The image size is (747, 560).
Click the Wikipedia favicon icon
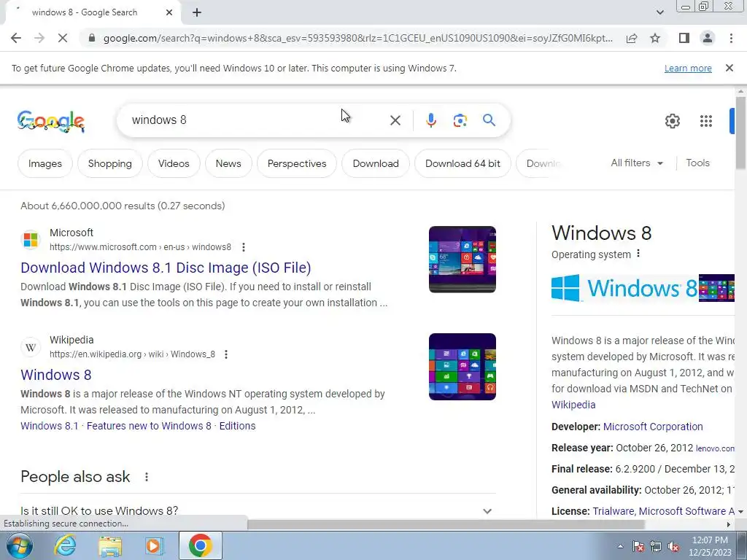[x=31, y=346]
